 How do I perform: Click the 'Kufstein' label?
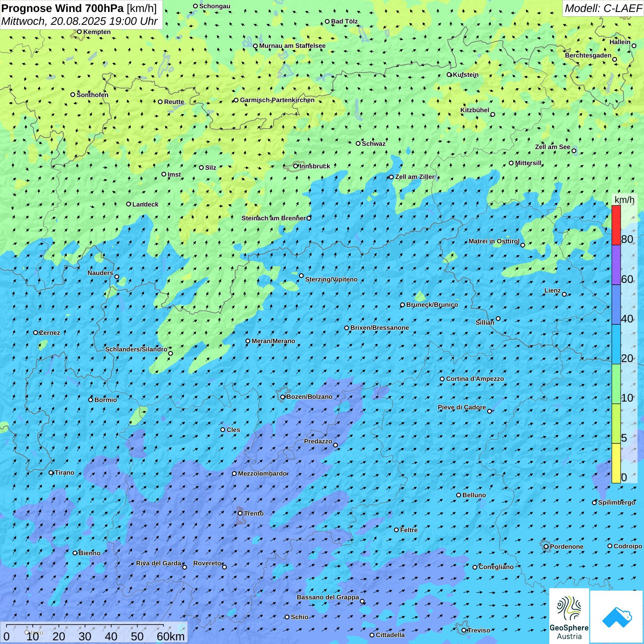coord(466,75)
